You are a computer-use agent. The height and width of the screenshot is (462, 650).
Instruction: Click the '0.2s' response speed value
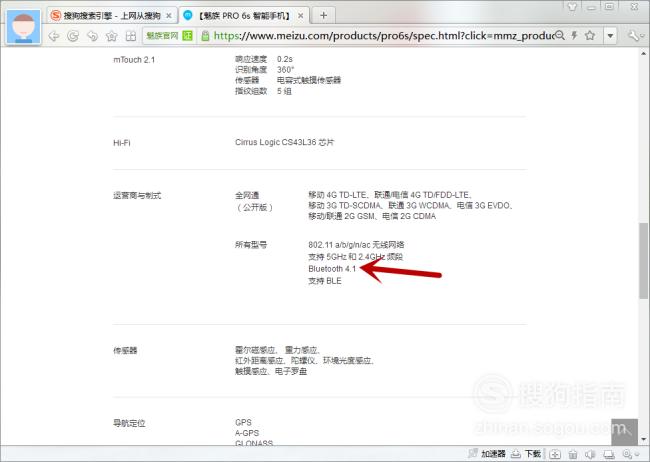point(285,59)
